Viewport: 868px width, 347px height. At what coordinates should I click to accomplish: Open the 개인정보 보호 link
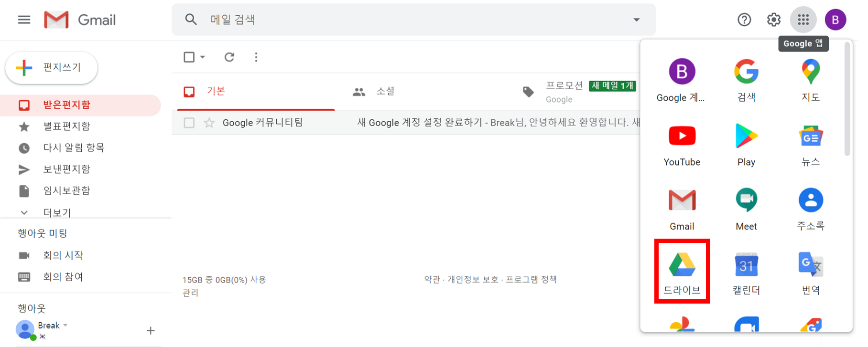coord(473,279)
